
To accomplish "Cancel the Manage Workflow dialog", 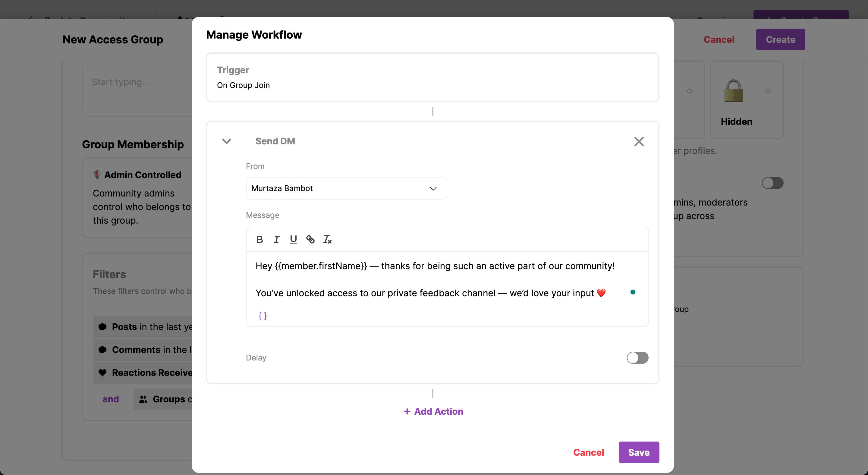I will [x=588, y=452].
